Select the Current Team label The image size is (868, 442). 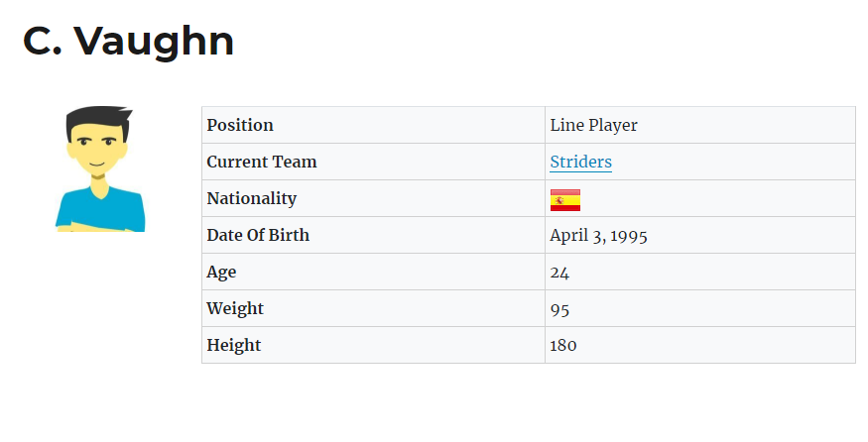[x=262, y=162]
